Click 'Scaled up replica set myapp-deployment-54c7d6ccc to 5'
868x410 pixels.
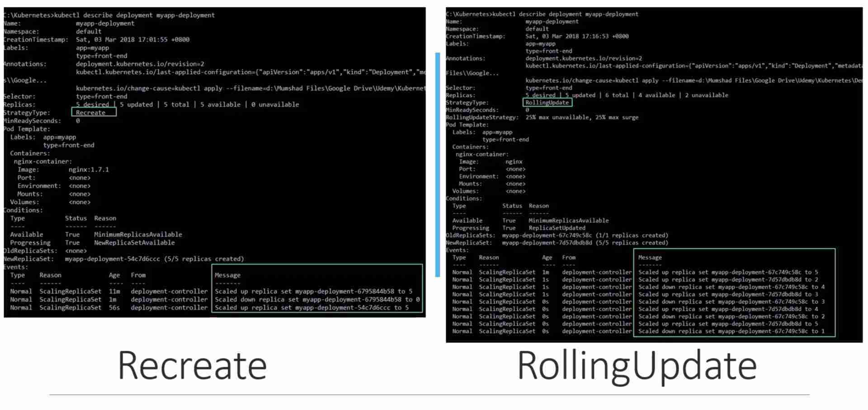[312, 308]
